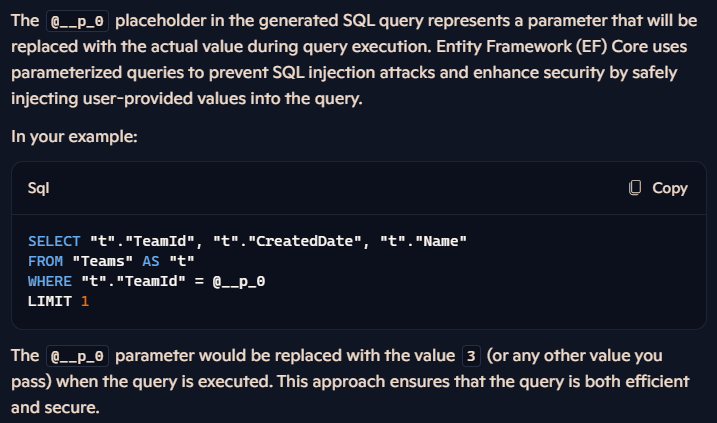Click the WHERE keyword in the code
Screen dimensions: 717x423
tap(50, 281)
